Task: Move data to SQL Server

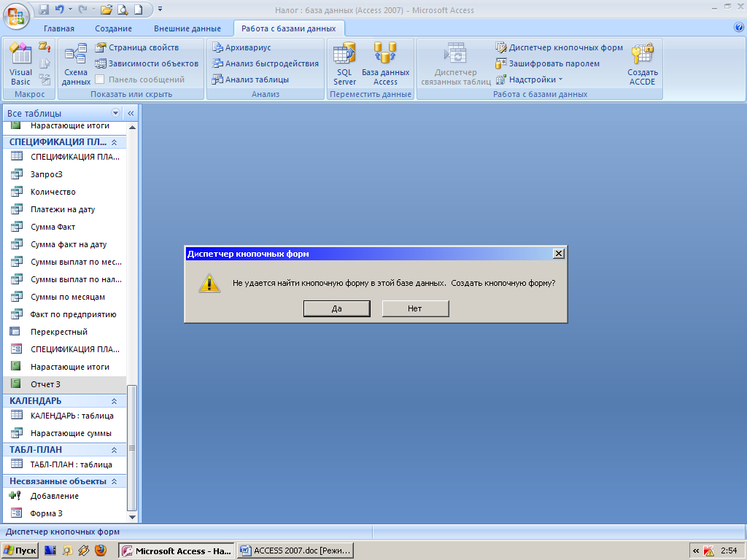Action: (x=344, y=64)
